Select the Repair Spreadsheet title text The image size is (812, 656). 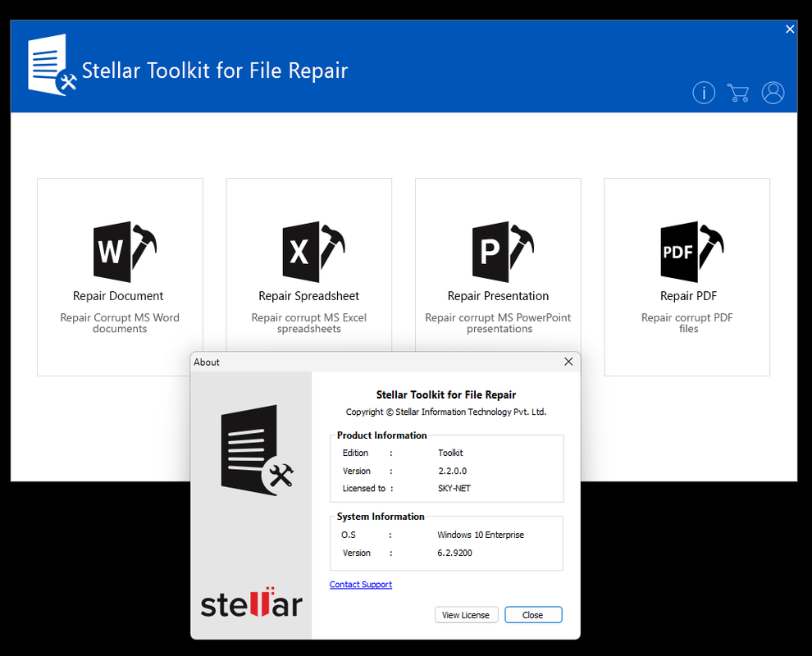point(308,296)
